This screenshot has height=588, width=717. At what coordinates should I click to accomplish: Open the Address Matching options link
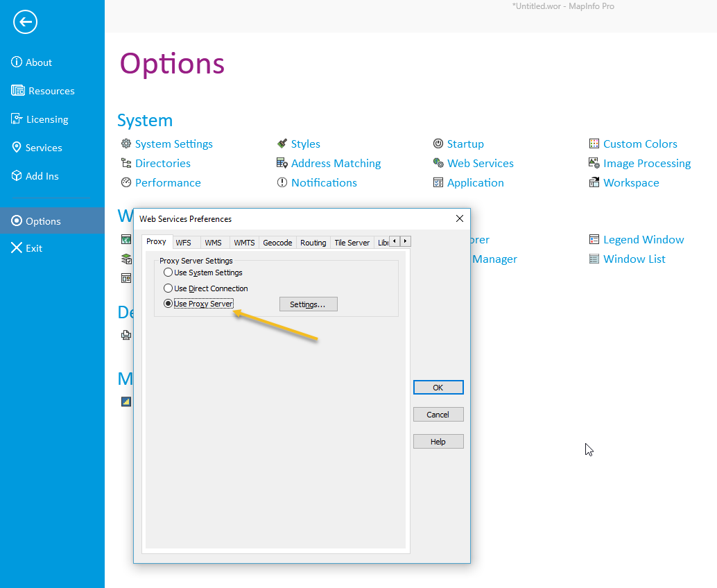(336, 164)
